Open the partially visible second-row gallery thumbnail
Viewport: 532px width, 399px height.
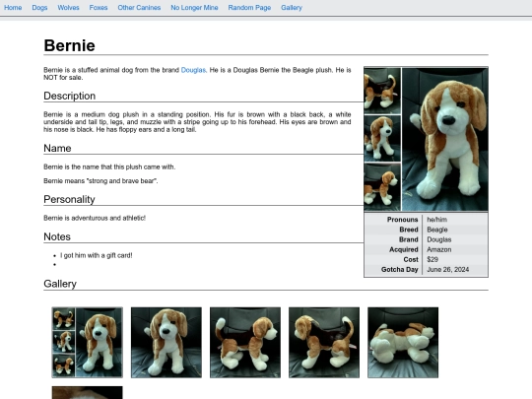pyautogui.click(x=88, y=392)
